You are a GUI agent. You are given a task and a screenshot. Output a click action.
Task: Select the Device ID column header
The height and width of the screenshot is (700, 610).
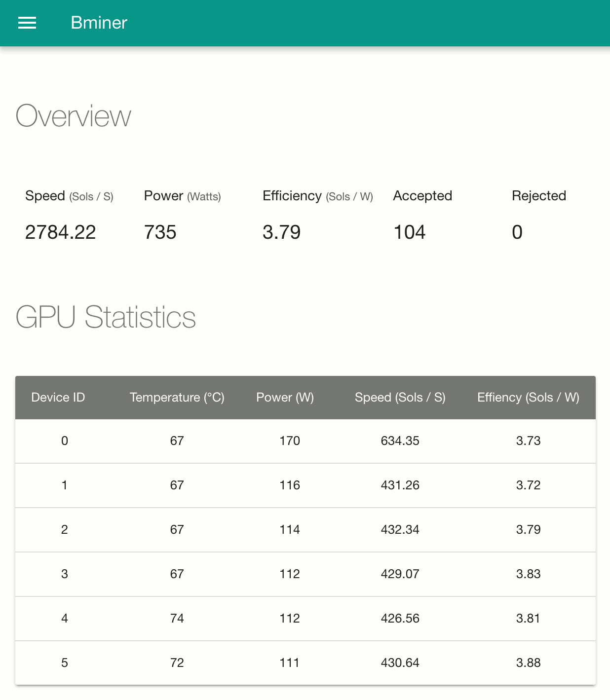coord(58,398)
